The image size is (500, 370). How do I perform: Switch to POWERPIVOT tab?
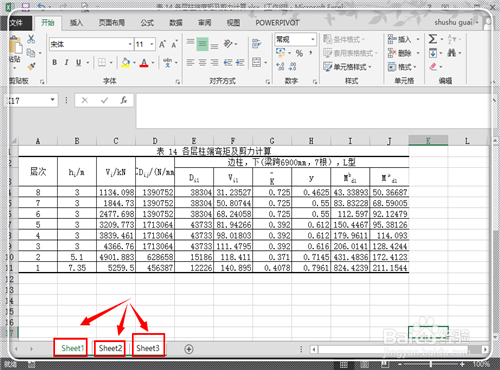click(277, 23)
